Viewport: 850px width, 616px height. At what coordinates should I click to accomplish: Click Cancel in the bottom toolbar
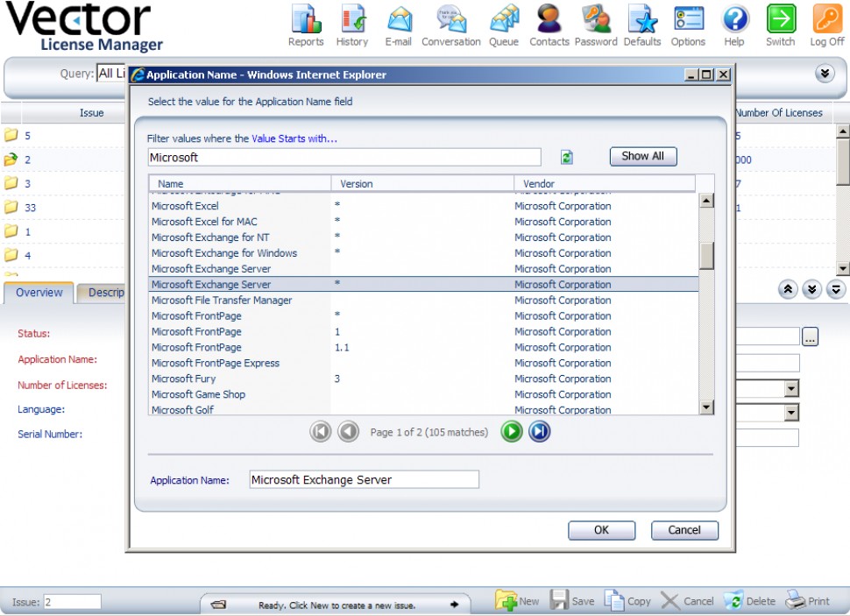tap(687, 601)
